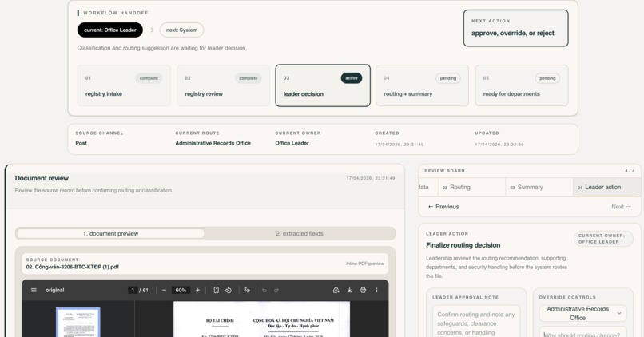Open the Routing tab in Review Board
This screenshot has width=644, height=337.
click(471, 187)
